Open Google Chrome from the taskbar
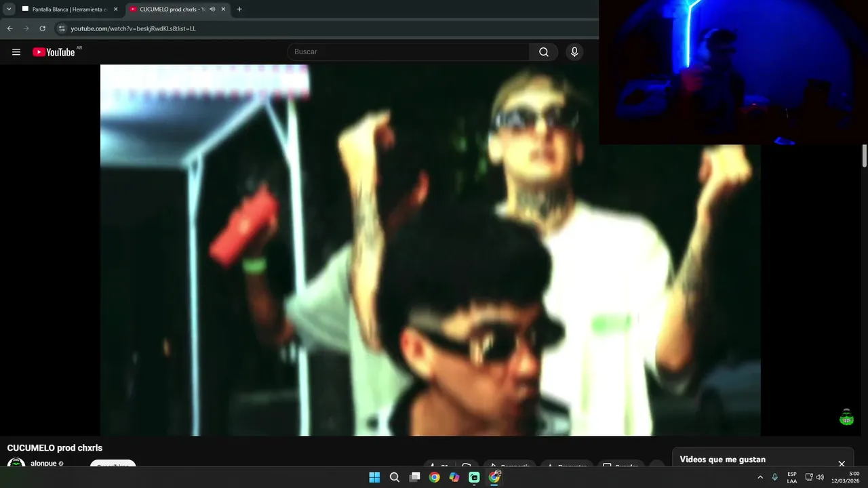Screen dimensions: 868x488 pos(435,477)
